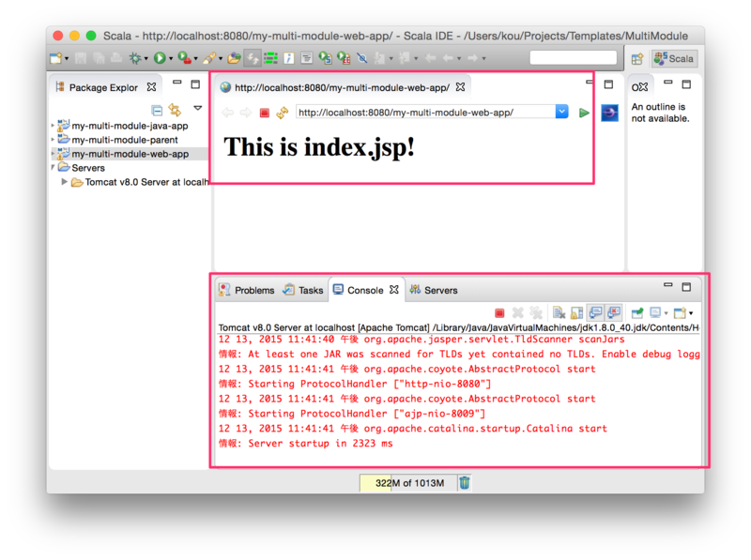Open dropdown next to Debug icon

146,58
